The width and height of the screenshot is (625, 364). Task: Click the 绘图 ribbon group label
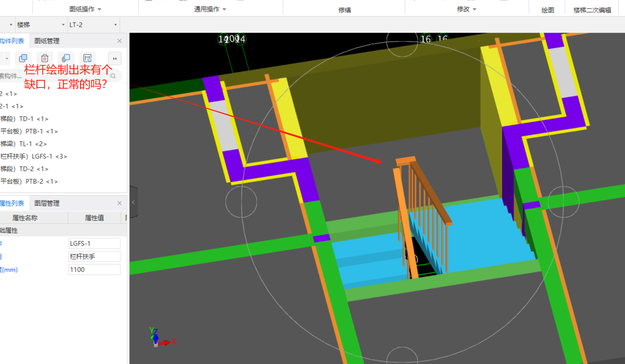pyautogui.click(x=548, y=10)
